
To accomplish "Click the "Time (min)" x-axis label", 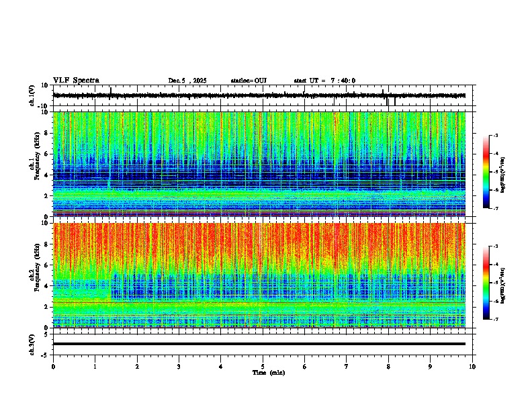I will pos(269,373).
